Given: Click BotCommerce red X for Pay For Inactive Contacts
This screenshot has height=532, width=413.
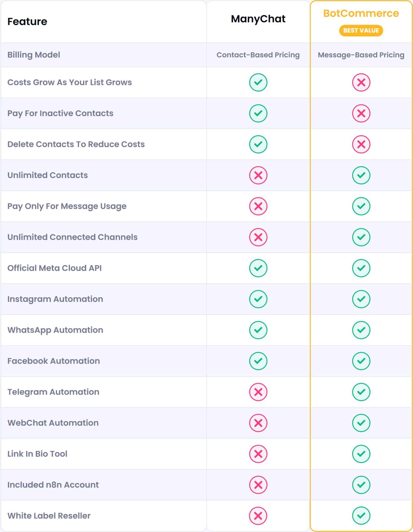Looking at the screenshot, I should pyautogui.click(x=361, y=114).
